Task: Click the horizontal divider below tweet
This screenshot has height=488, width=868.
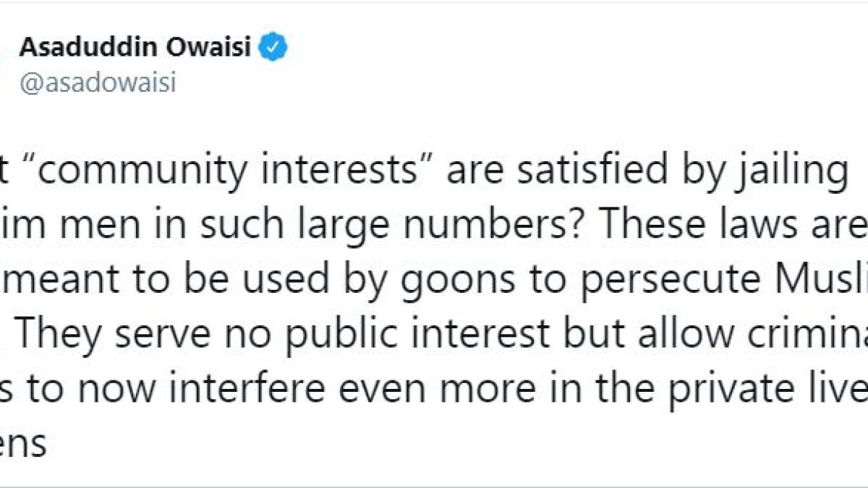Action: pos(434,486)
